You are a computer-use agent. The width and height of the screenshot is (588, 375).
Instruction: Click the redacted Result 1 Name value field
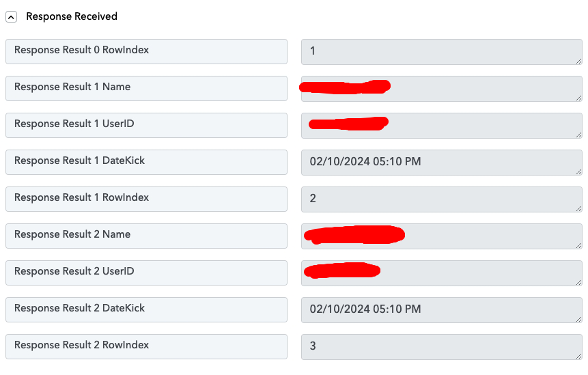(x=442, y=89)
